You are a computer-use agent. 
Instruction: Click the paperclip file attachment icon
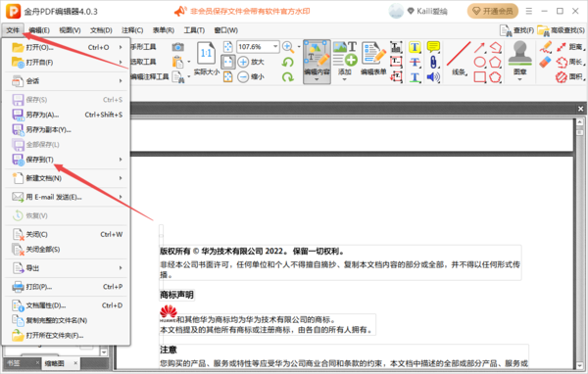point(433,62)
